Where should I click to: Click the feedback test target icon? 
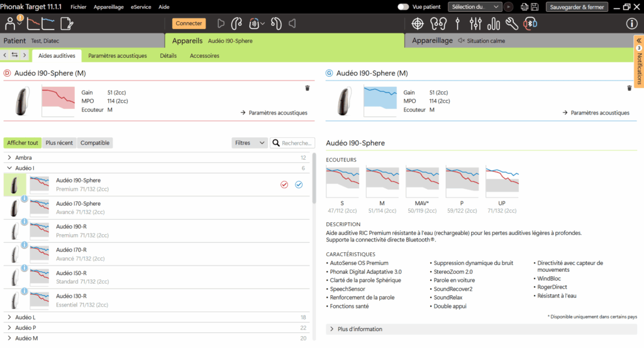coord(417,24)
